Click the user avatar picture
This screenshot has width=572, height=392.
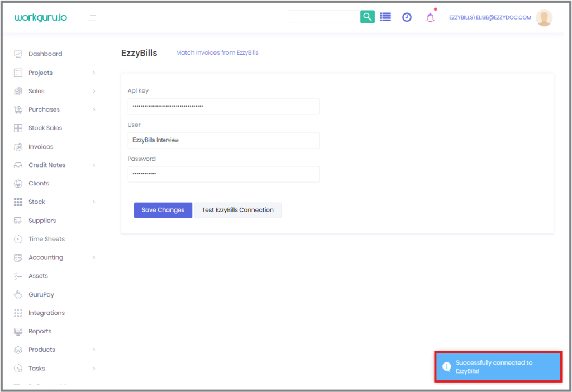coord(544,17)
